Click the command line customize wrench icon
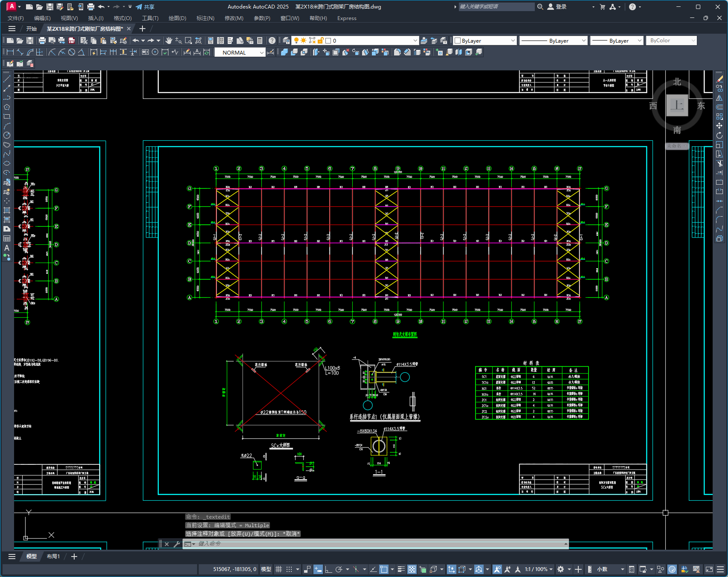Image resolution: width=728 pixels, height=577 pixels. coord(176,544)
